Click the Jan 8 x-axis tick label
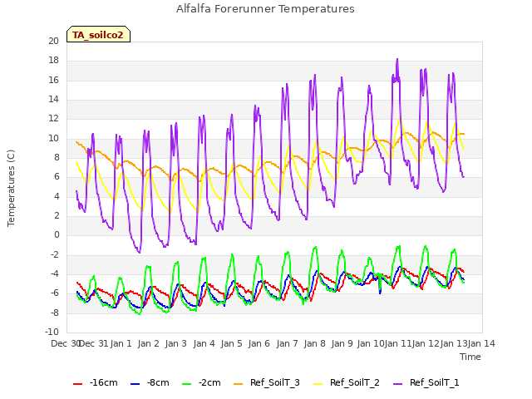This screenshot has height=399, width=532. tap(315, 343)
